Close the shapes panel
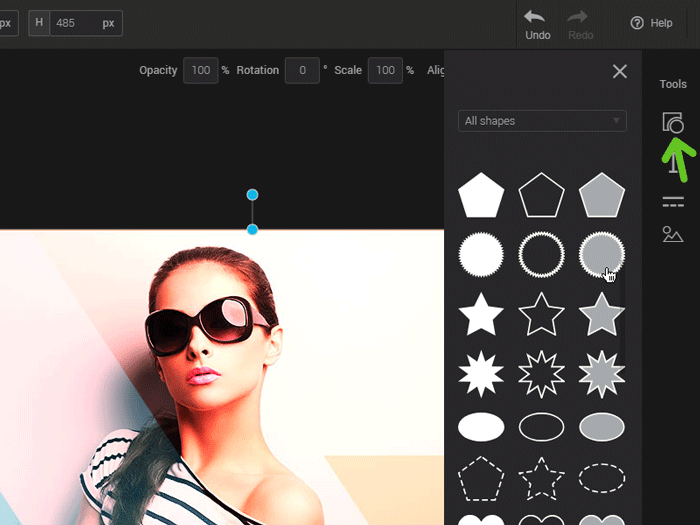Screen dimensions: 700x525 (620, 71)
